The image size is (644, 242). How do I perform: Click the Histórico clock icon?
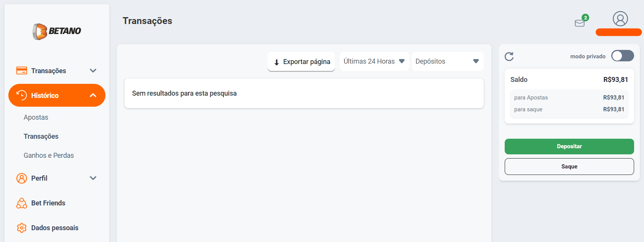22,95
